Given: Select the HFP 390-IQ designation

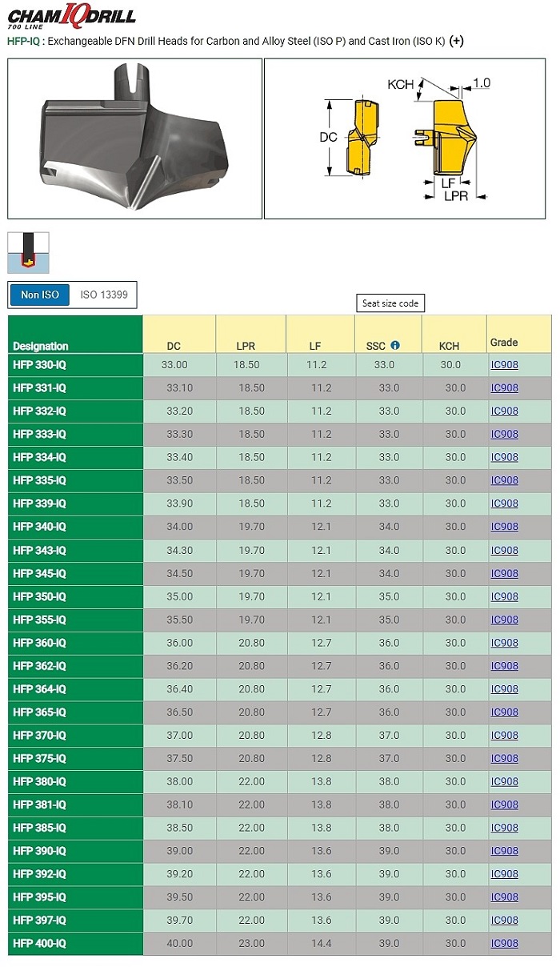Looking at the screenshot, I should (40, 851).
